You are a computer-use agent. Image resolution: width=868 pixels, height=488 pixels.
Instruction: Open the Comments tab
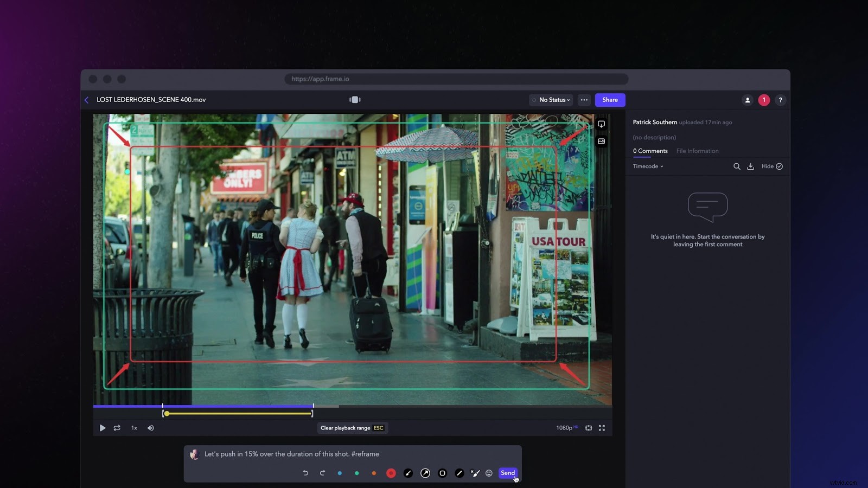point(649,151)
